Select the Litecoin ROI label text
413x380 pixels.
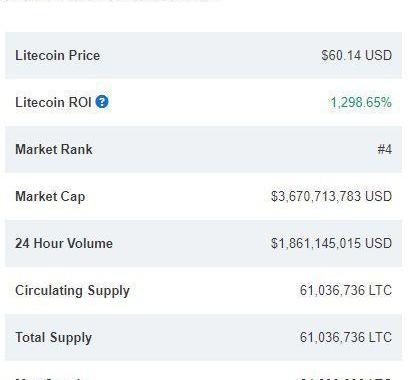click(53, 102)
